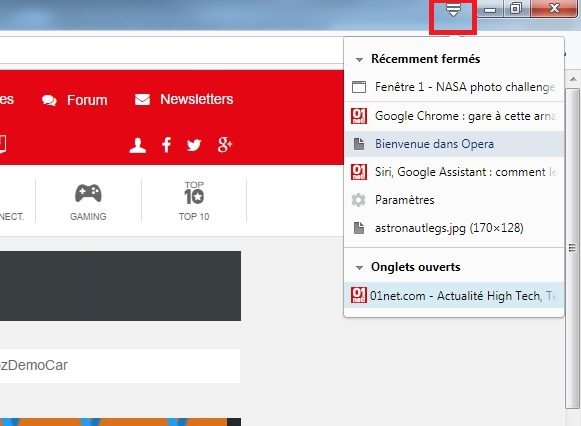Open the user account profile icon
The width and height of the screenshot is (581, 426).
pyautogui.click(x=137, y=145)
